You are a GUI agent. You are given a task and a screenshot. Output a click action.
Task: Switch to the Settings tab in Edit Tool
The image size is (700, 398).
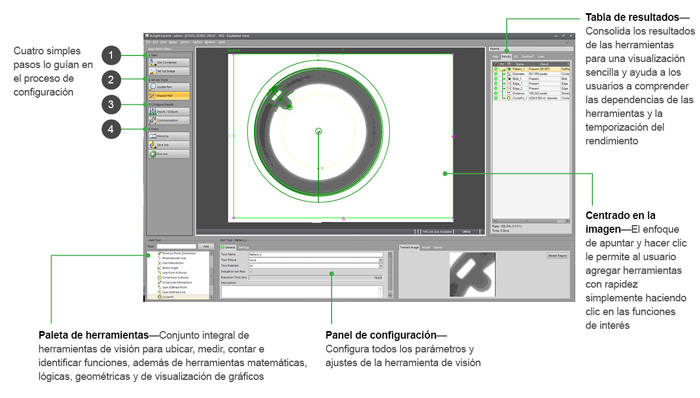pyautogui.click(x=244, y=247)
